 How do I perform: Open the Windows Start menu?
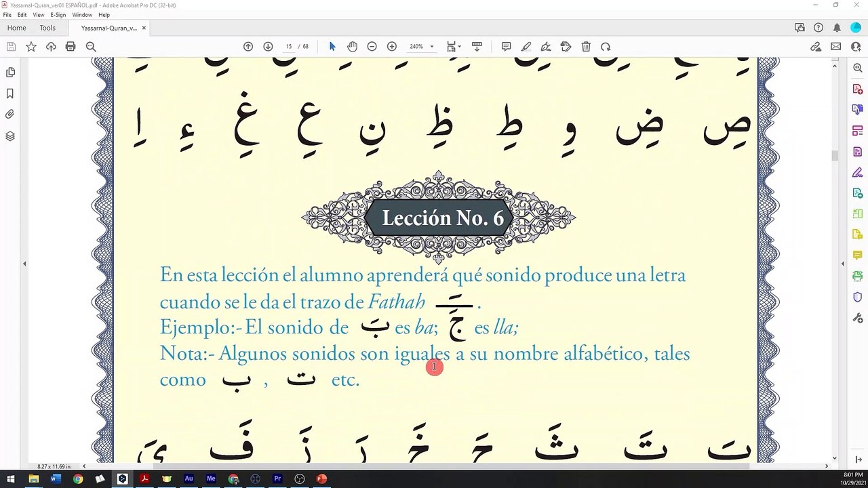point(11,479)
